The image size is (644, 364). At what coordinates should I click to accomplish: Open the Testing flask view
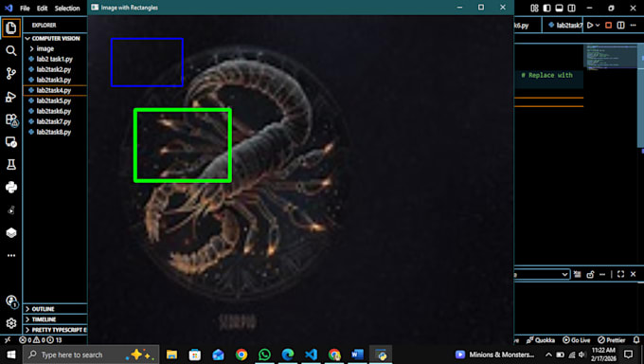pyautogui.click(x=11, y=165)
